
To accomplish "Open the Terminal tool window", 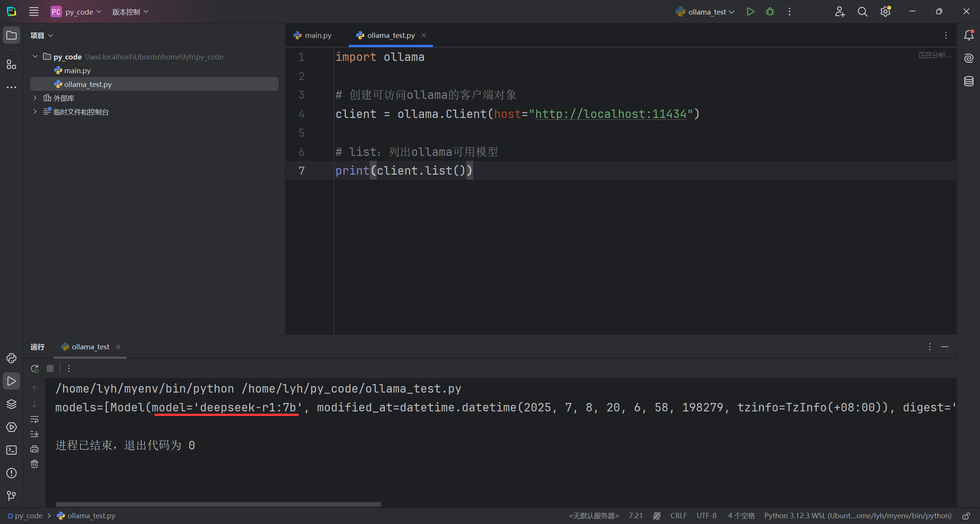I will coord(11,450).
